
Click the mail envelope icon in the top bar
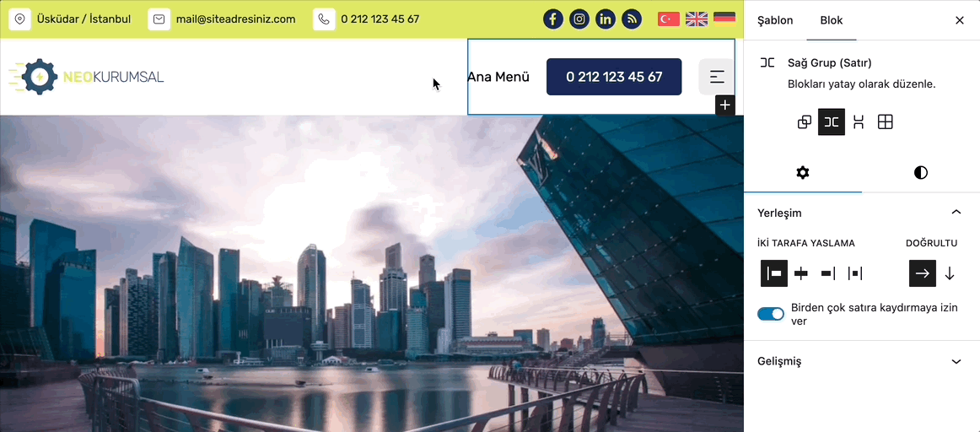tap(159, 19)
